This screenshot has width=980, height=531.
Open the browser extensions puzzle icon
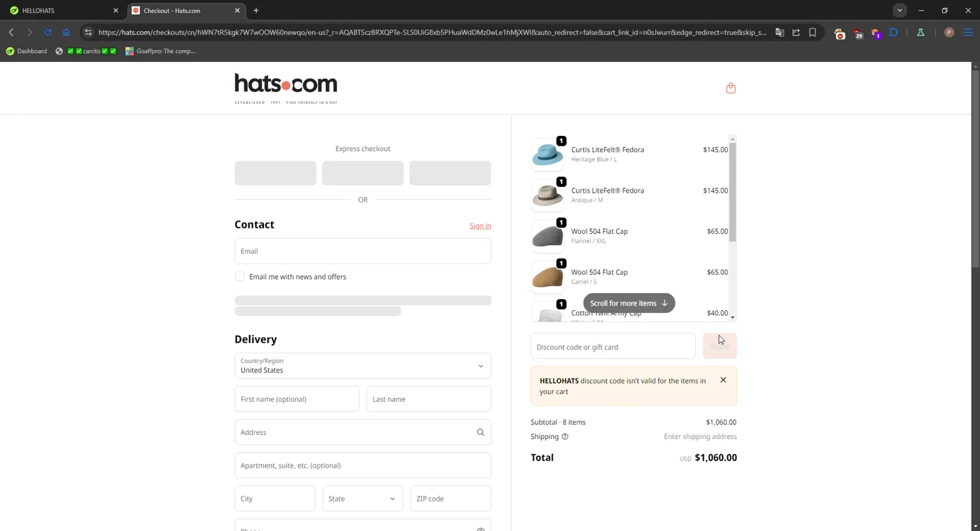pos(894,32)
